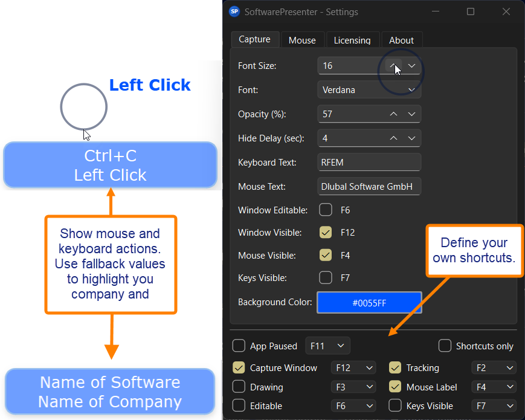Screen dimensions: 525x420
Task: Click the Keyboard Text field containing RFEM
Action: click(369, 162)
